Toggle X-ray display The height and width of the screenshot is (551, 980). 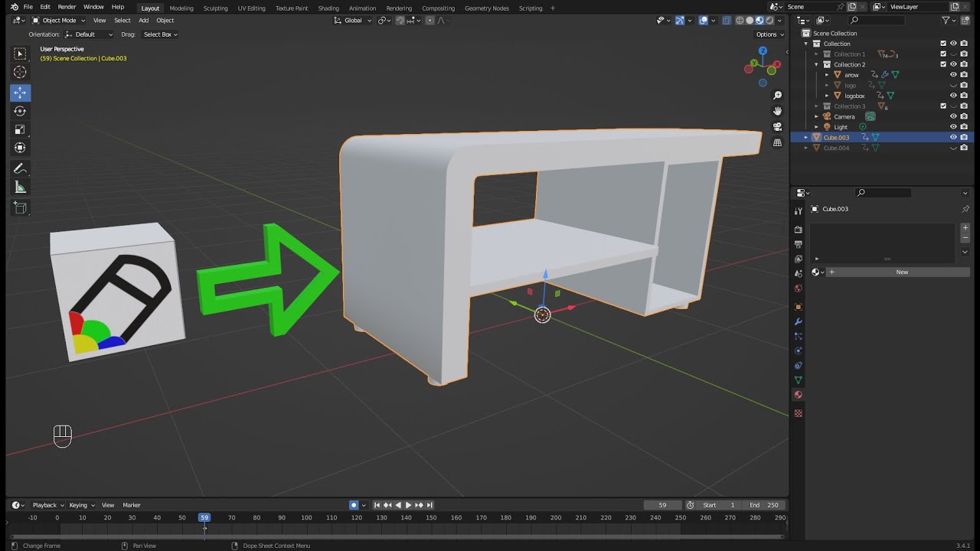point(727,21)
